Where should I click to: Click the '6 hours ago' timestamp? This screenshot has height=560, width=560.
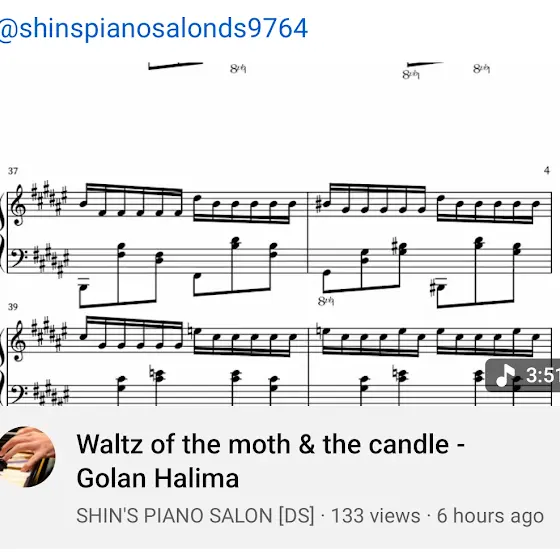(x=490, y=516)
